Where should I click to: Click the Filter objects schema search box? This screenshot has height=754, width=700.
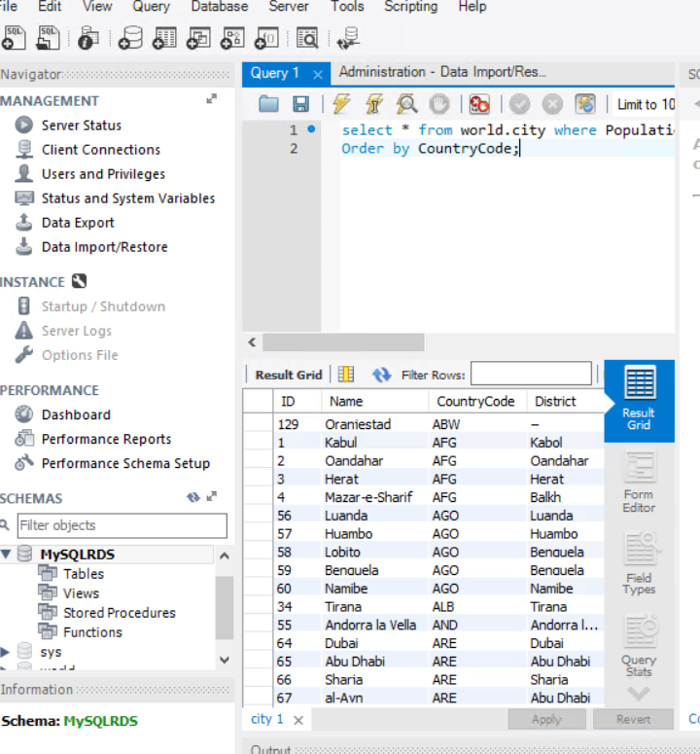[x=122, y=525]
